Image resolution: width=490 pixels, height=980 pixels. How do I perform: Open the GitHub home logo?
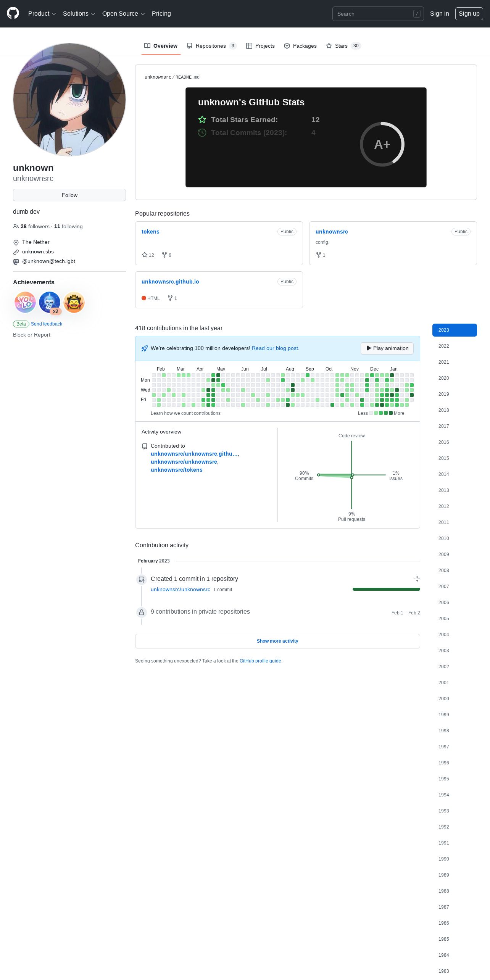click(x=13, y=13)
